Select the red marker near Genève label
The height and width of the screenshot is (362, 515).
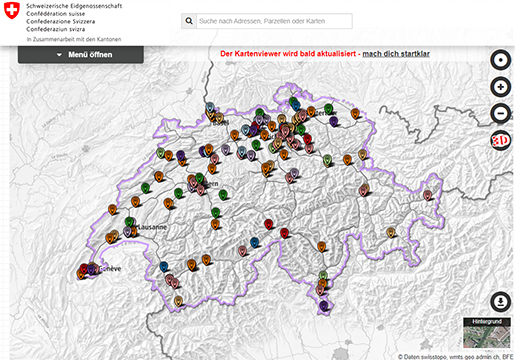84,268
